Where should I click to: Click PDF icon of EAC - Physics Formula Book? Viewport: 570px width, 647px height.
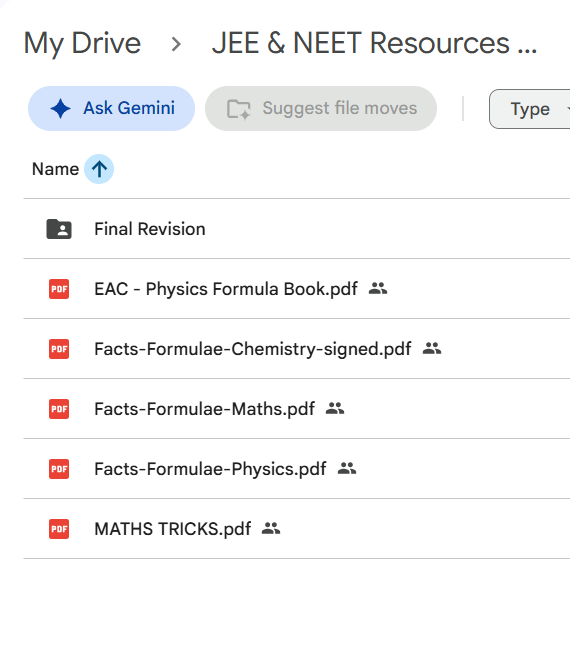pyautogui.click(x=59, y=289)
